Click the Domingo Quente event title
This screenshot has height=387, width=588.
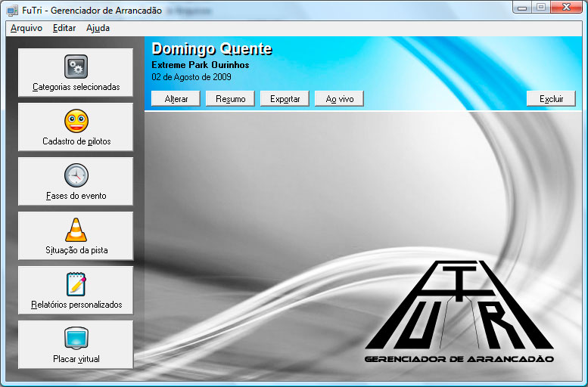click(211, 49)
